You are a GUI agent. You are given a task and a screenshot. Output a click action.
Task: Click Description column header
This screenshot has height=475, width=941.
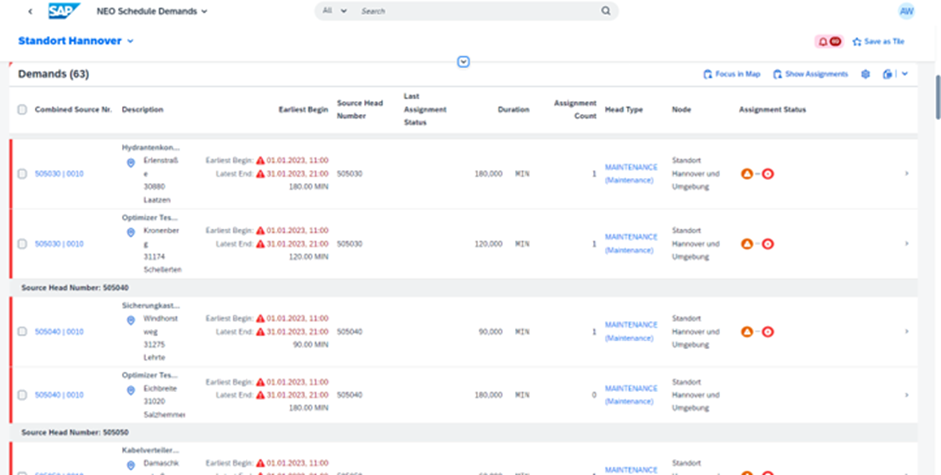click(142, 110)
